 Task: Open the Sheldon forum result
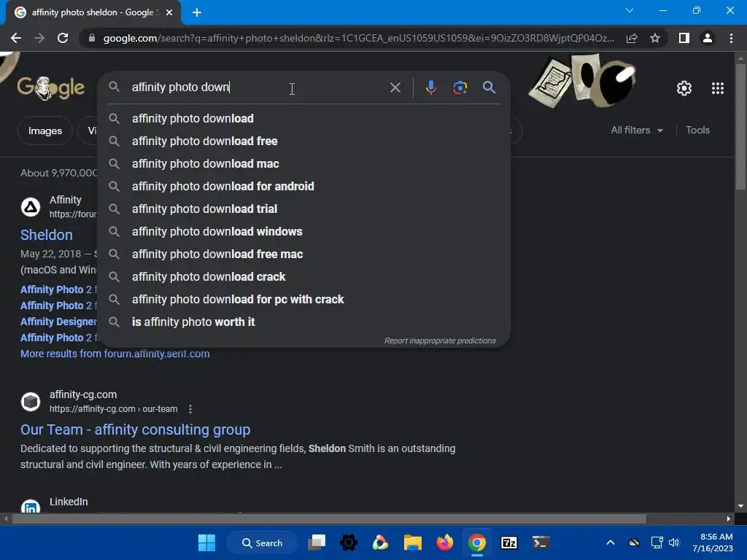pyautogui.click(x=47, y=235)
